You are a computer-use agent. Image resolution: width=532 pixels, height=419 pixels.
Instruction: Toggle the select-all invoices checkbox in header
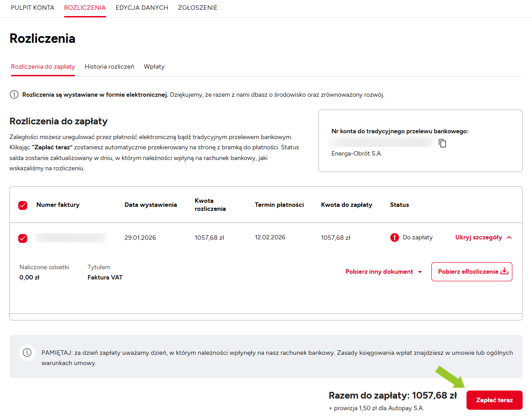(23, 205)
